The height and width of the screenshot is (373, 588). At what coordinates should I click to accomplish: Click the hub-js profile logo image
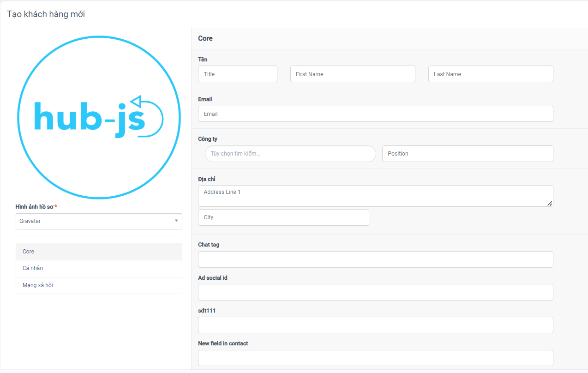(99, 117)
